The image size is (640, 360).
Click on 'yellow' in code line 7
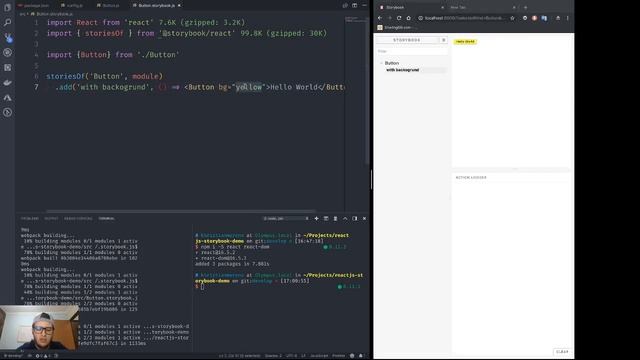249,87
